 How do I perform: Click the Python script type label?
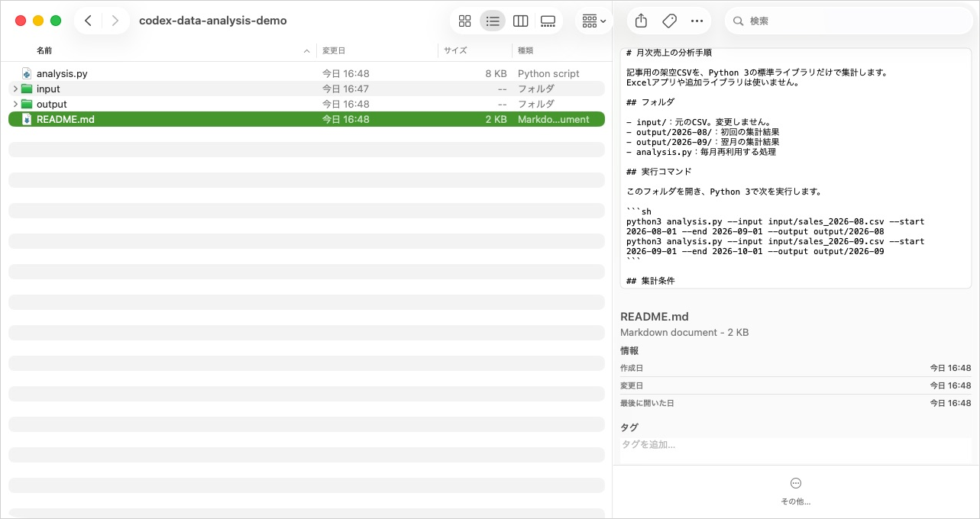pos(548,74)
